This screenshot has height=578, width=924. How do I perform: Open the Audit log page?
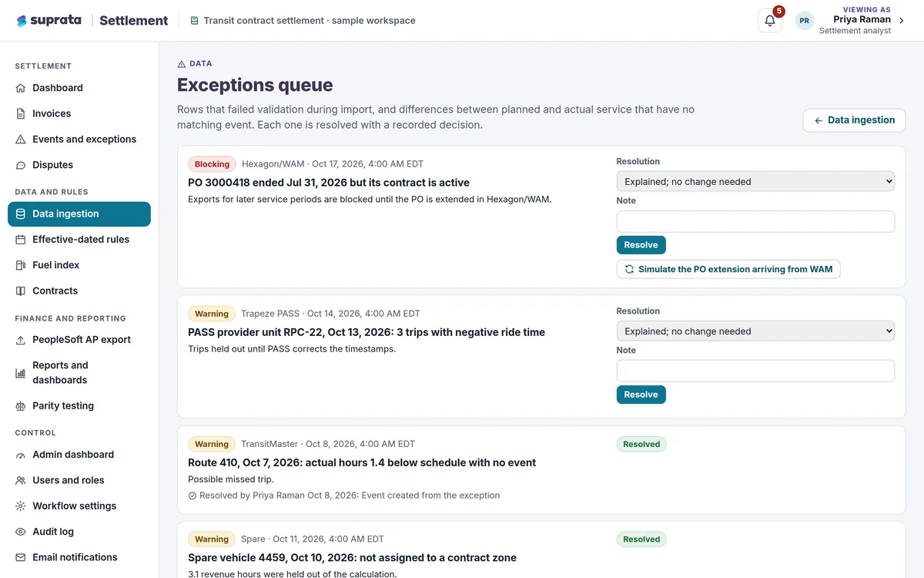(79, 532)
